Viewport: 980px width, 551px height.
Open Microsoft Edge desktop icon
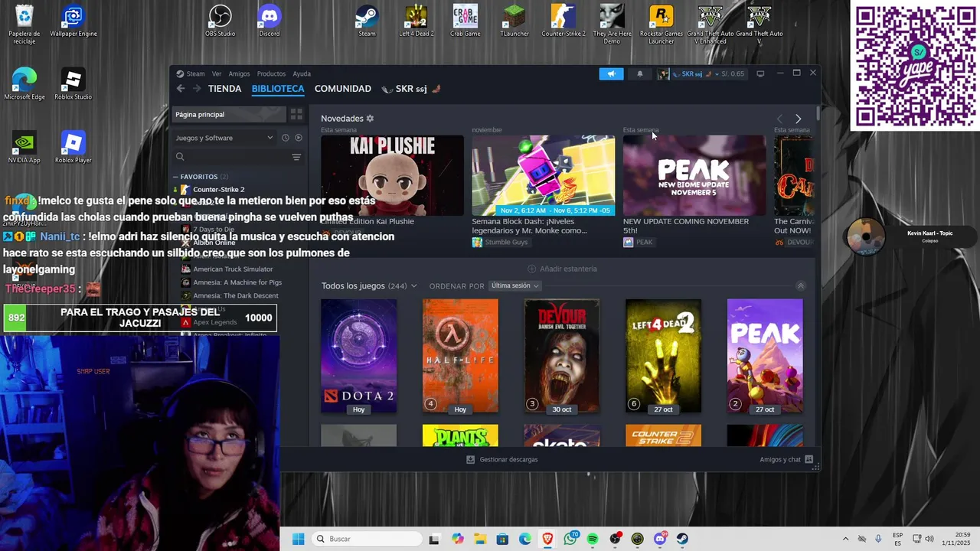24,84
